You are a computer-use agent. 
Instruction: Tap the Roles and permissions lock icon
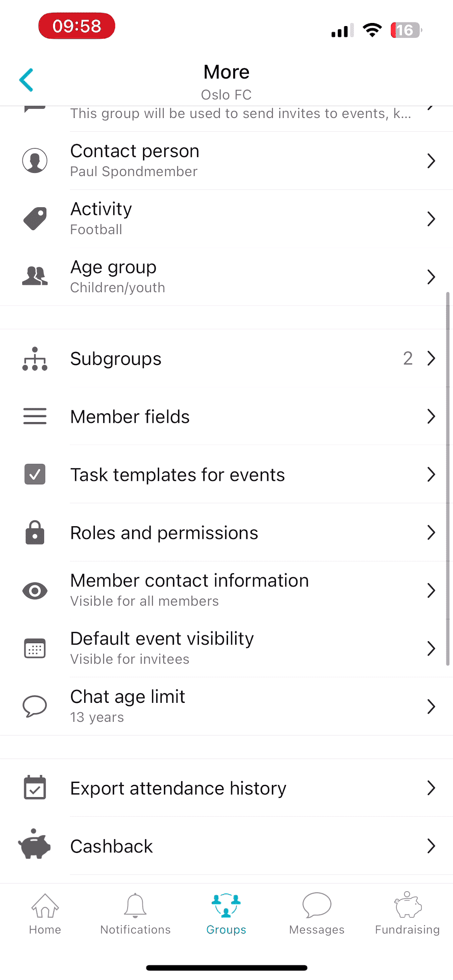click(35, 533)
